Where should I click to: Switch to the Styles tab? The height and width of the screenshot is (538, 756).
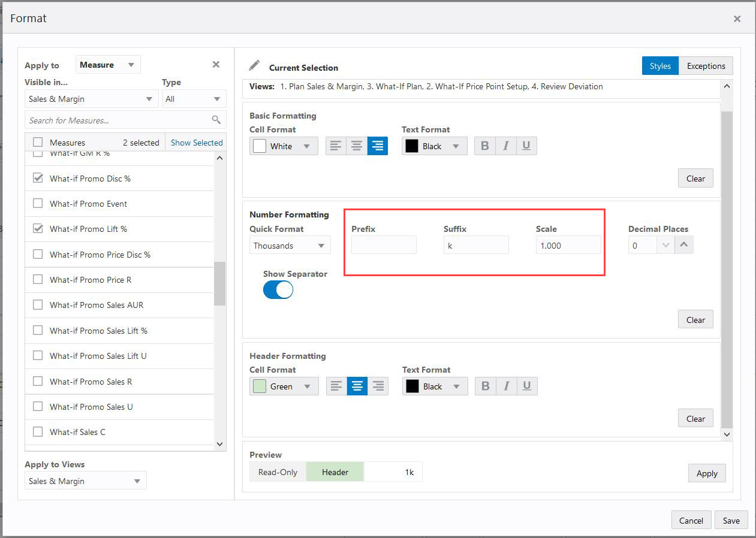pos(660,66)
